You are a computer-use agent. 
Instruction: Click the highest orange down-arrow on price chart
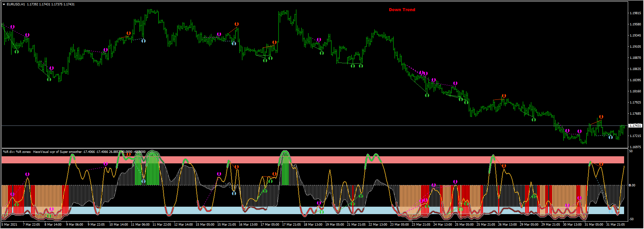(x=237, y=24)
